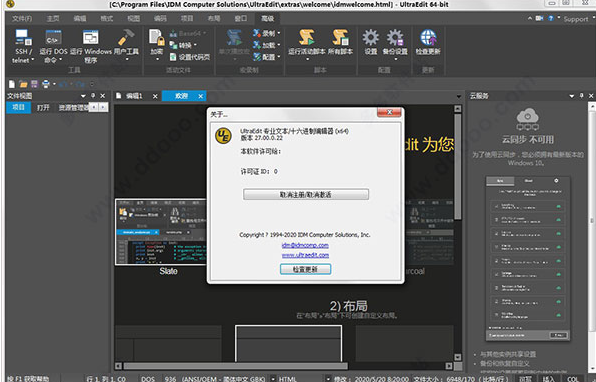Viewport: 596px width, 382px height.
Task: Click the 取消注册/取消激活 button
Action: tap(306, 194)
